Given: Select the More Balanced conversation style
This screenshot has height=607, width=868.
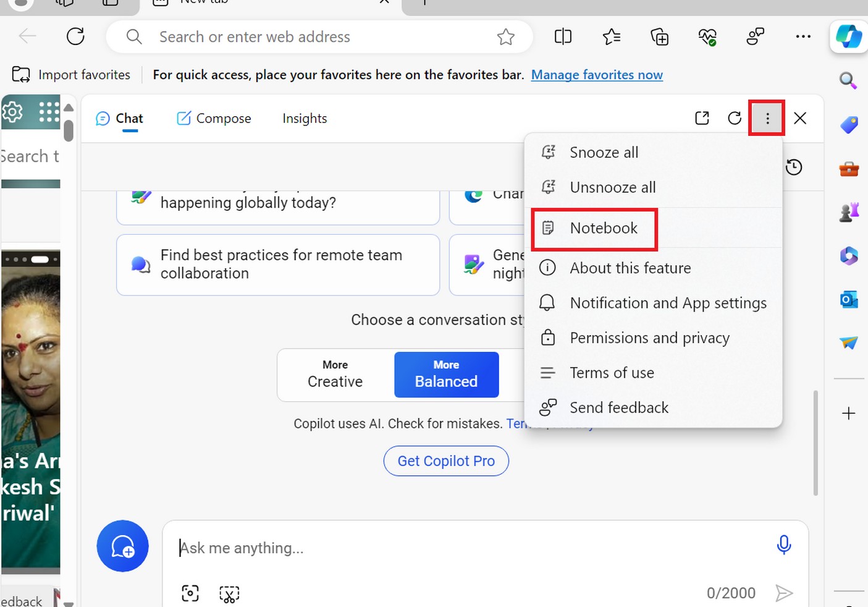Looking at the screenshot, I should click(446, 375).
